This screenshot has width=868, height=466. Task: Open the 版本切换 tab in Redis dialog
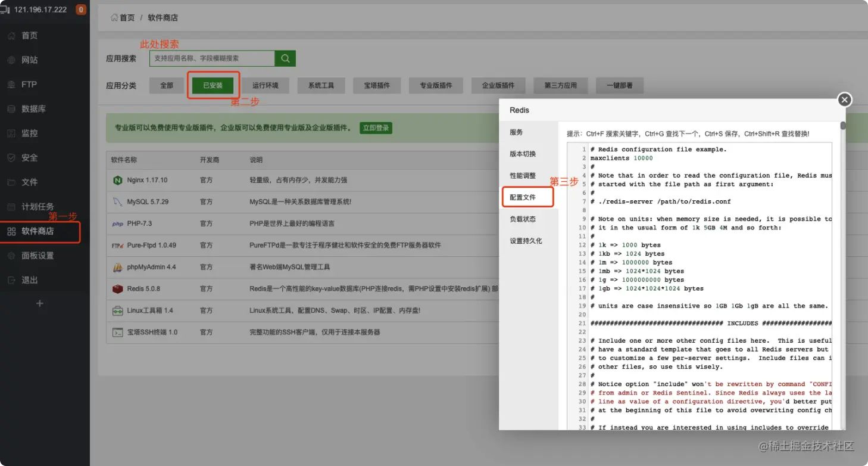[529, 154]
